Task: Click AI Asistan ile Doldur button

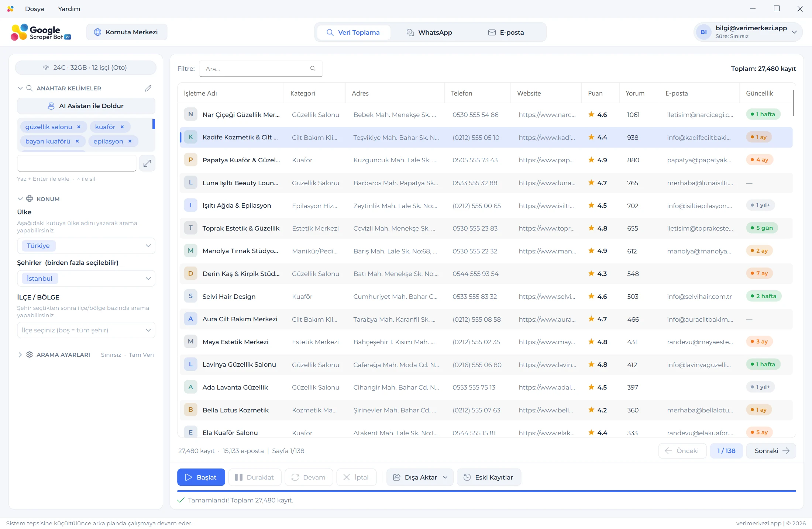Action: click(x=86, y=106)
